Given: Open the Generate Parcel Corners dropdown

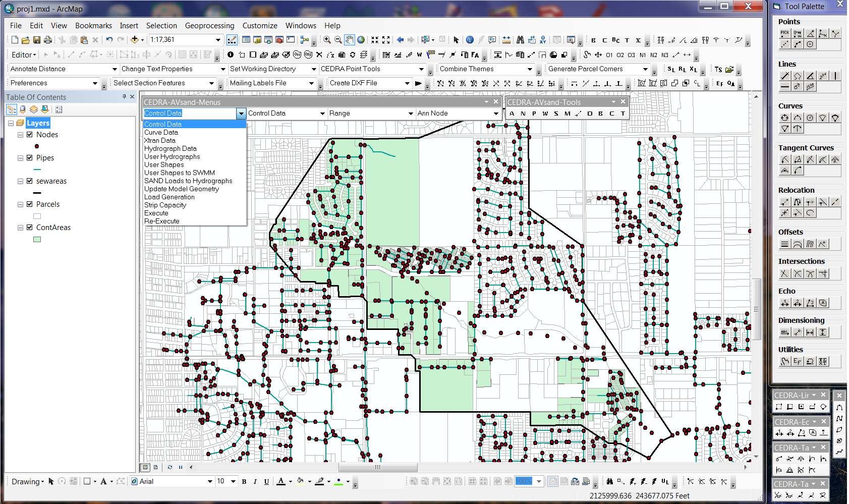Looking at the screenshot, I should click(x=645, y=69).
